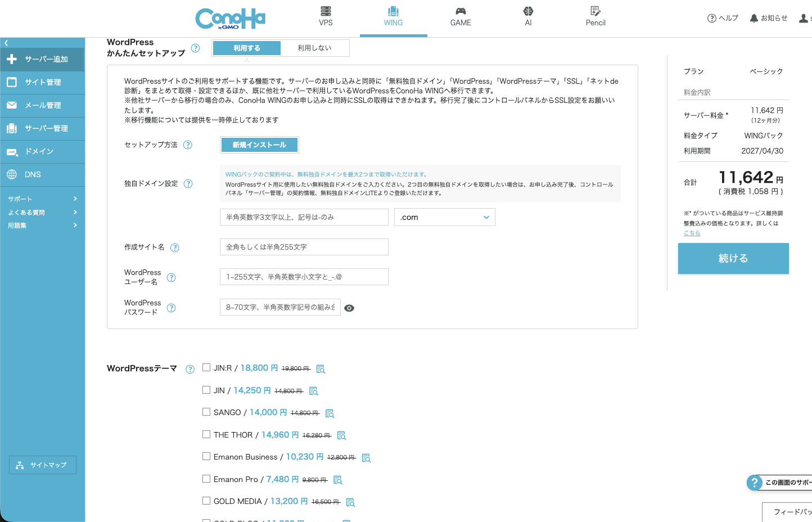Open the user account icon
Viewport: 812px width, 522px height.
click(x=804, y=19)
